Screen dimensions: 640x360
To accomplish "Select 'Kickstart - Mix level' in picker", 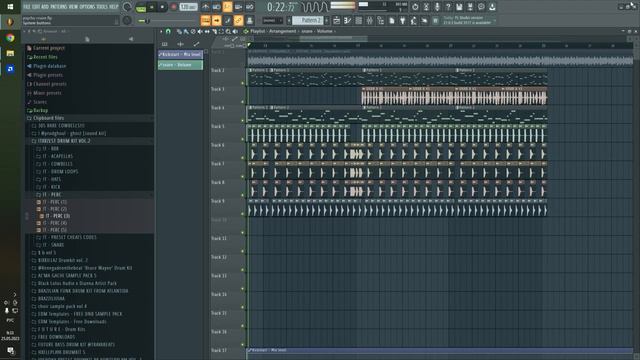I will pos(180,54).
